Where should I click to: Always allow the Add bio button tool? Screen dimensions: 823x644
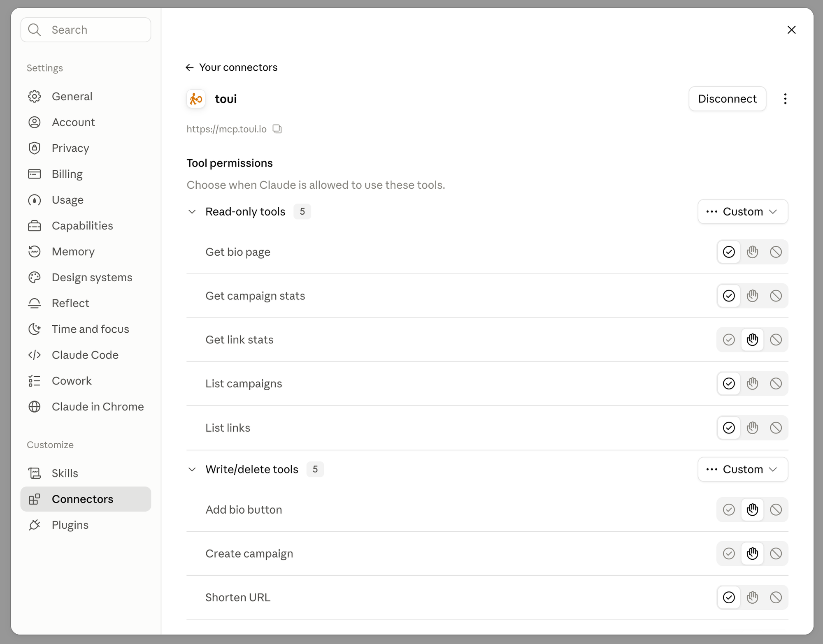729,510
